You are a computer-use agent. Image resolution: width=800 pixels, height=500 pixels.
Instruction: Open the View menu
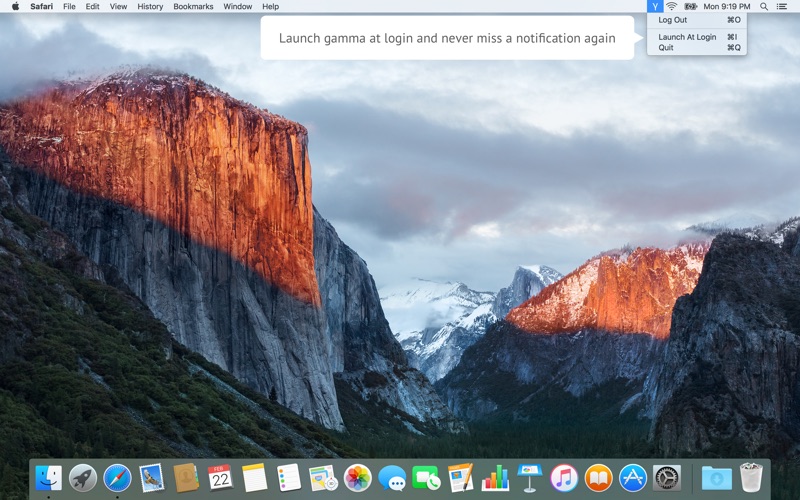(118, 7)
